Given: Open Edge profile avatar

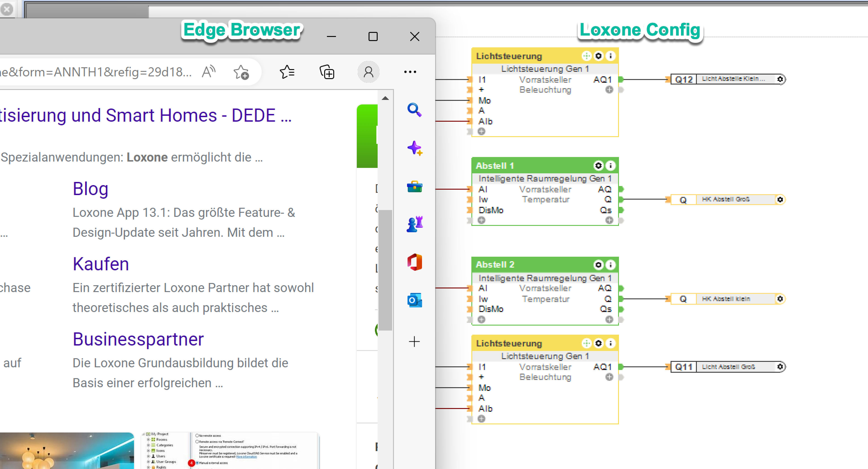Looking at the screenshot, I should [368, 72].
